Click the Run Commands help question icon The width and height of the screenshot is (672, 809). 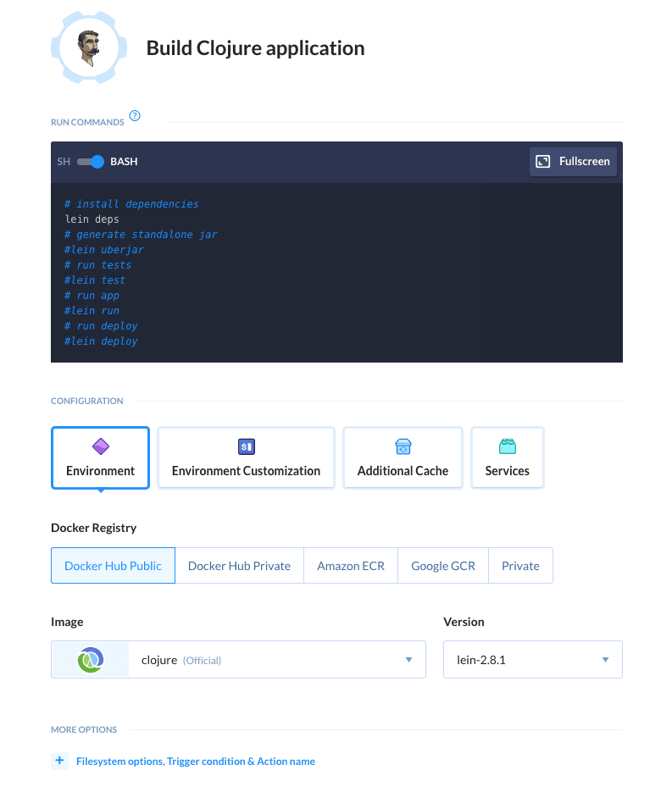tap(134, 116)
